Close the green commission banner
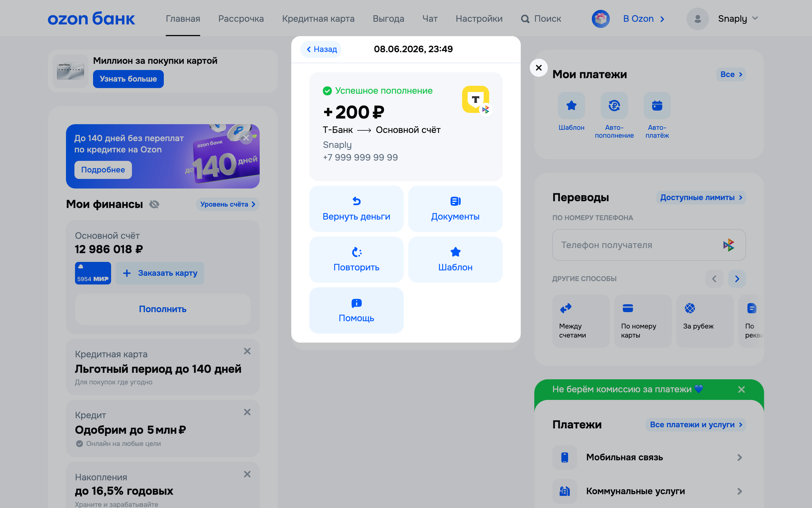Viewport: 812px width, 508px height. click(741, 389)
